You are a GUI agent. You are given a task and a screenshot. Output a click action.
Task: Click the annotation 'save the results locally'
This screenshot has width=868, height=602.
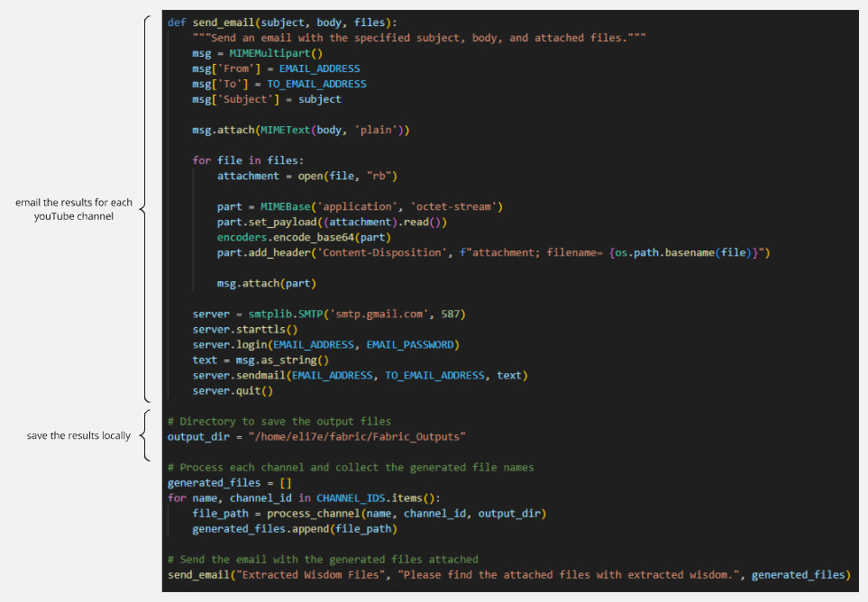78,435
